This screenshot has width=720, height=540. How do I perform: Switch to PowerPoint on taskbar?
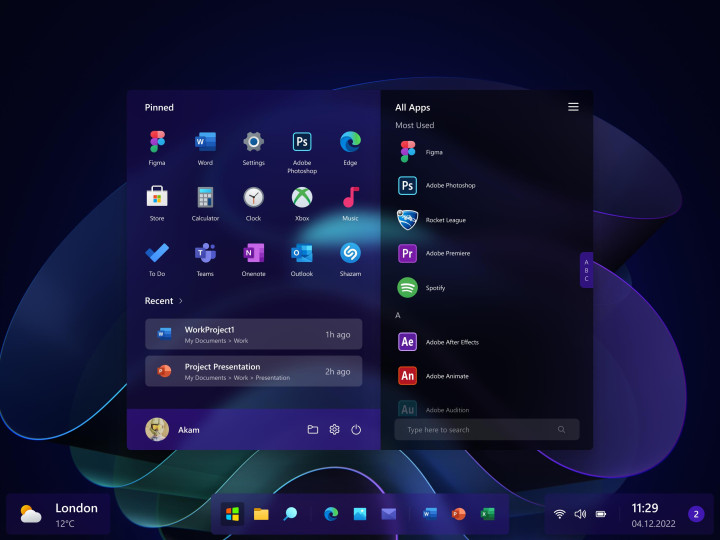(x=458, y=514)
